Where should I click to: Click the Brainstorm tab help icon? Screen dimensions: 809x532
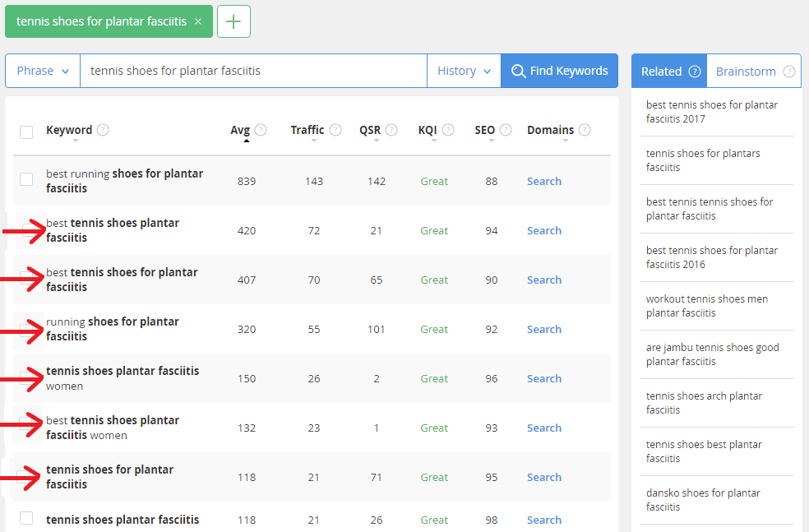(x=790, y=71)
